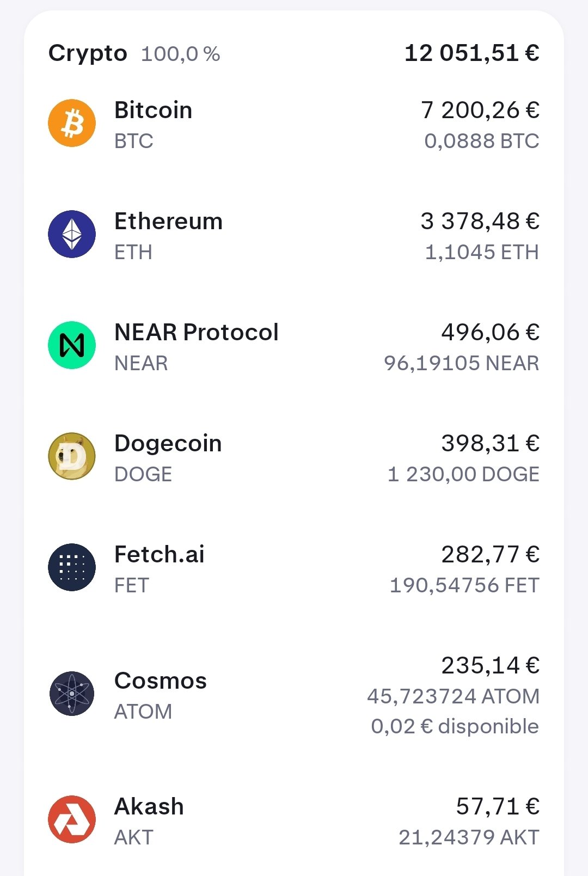Tap the red Akash logo icon

tap(72, 819)
